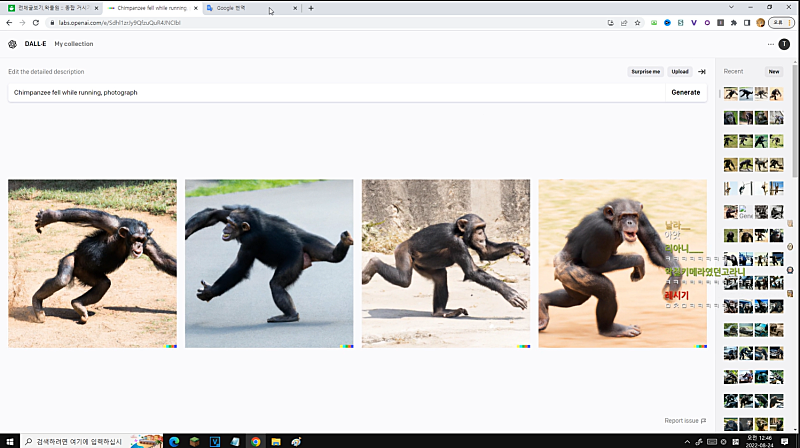This screenshot has width=800, height=448.
Task: Click the OpenAI logo icon
Action: tap(12, 44)
